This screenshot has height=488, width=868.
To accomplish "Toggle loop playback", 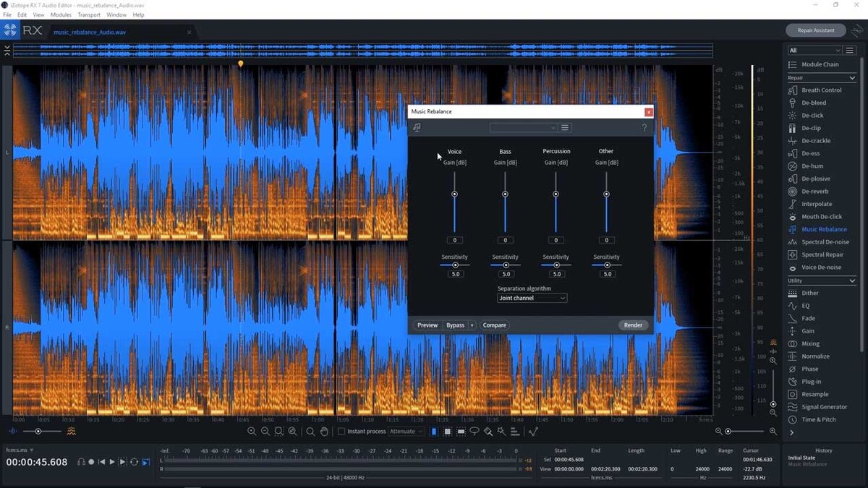I will coord(134,462).
